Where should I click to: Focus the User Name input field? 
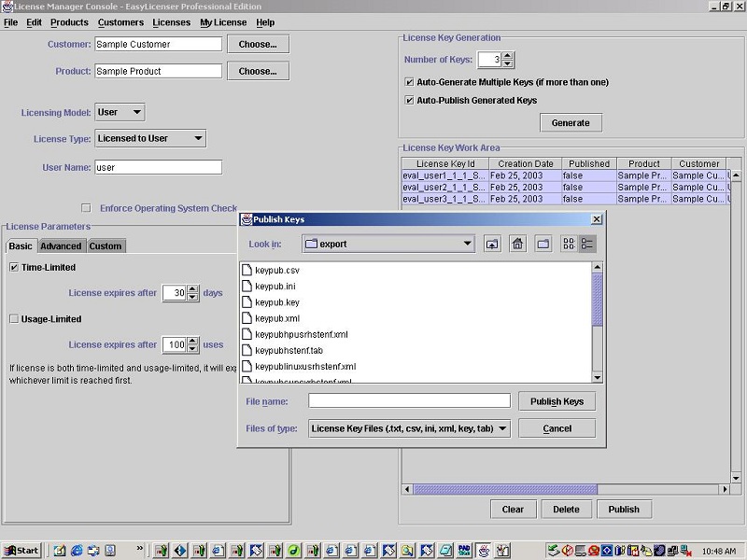pyautogui.click(x=158, y=167)
